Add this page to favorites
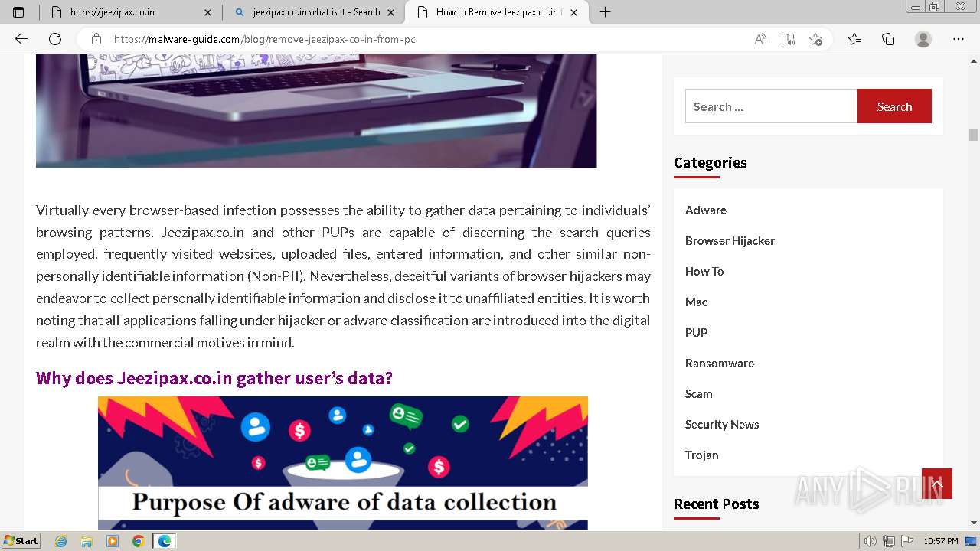 tap(815, 39)
